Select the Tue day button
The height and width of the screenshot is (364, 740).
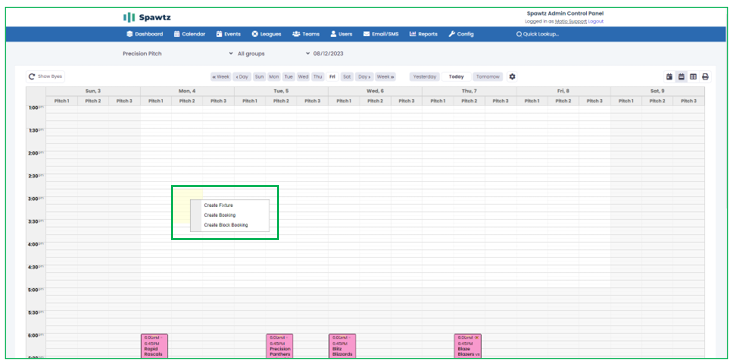click(288, 76)
